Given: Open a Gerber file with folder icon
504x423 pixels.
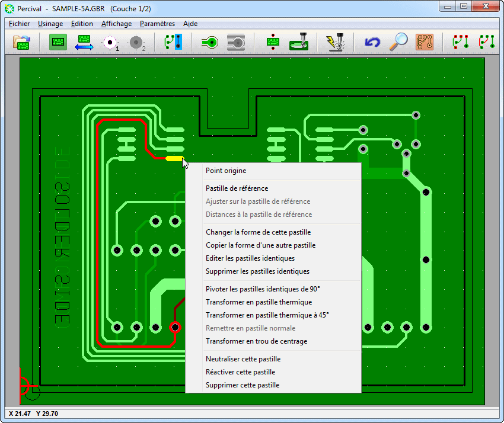Looking at the screenshot, I should coord(21,42).
